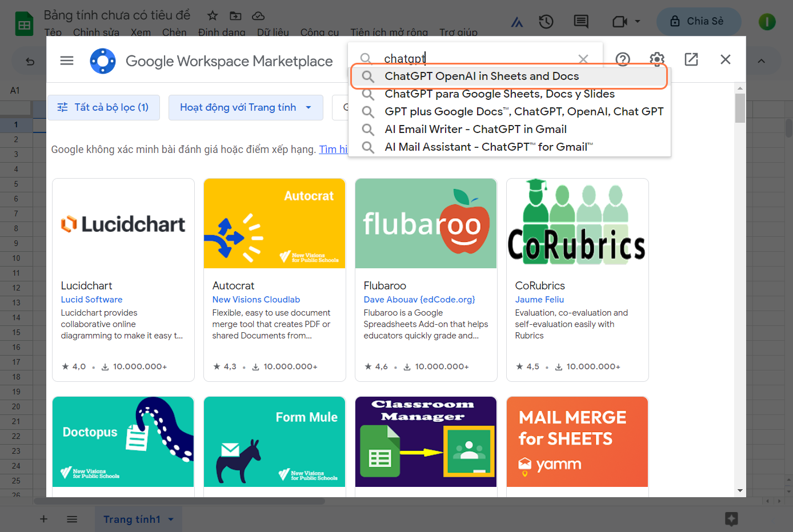This screenshot has height=532, width=793.
Task: Click the magnifier icon in search box
Action: tap(366, 59)
